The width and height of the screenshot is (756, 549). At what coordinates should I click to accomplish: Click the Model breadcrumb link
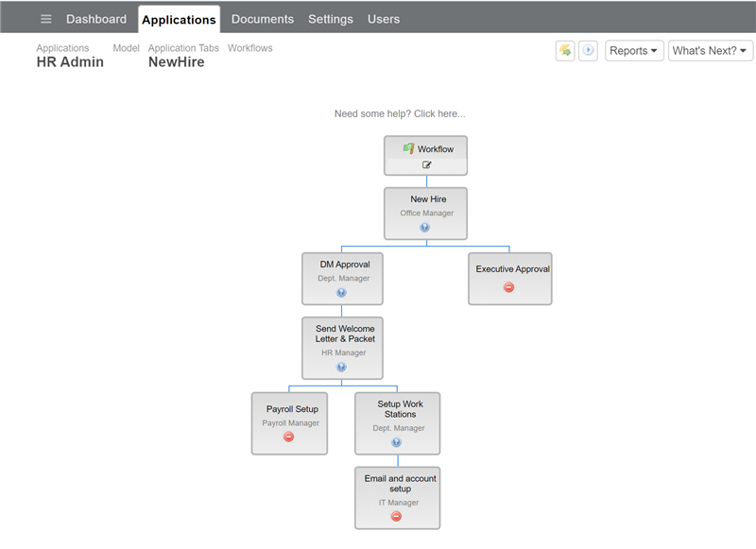[x=126, y=48]
